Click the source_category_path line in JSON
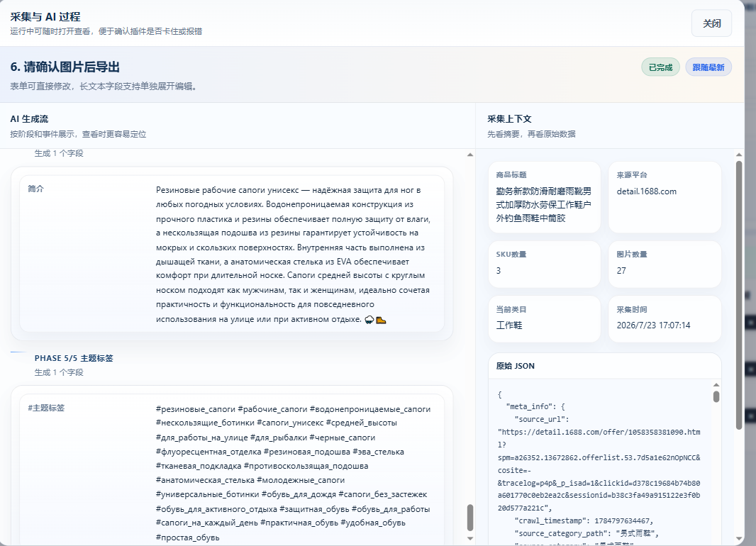 click(587, 533)
